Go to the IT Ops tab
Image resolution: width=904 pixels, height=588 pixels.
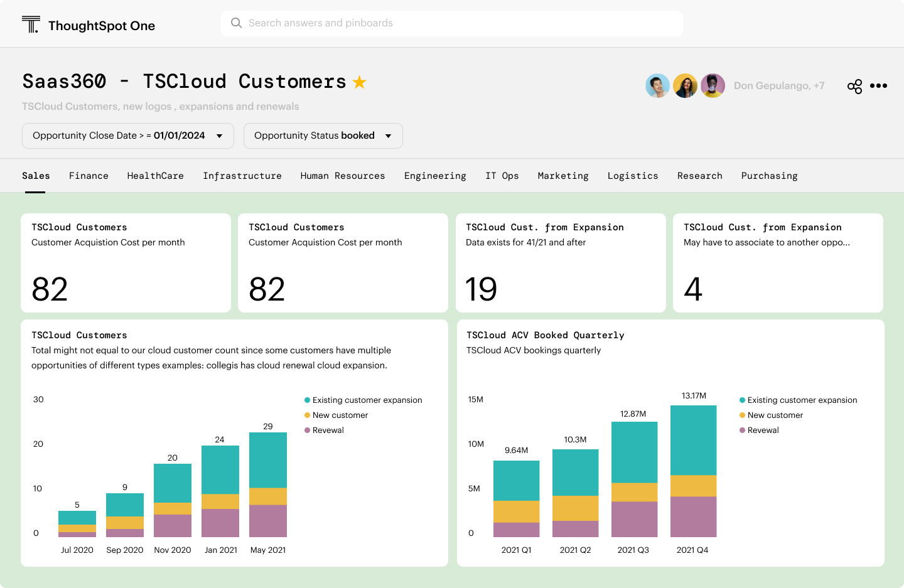[502, 176]
